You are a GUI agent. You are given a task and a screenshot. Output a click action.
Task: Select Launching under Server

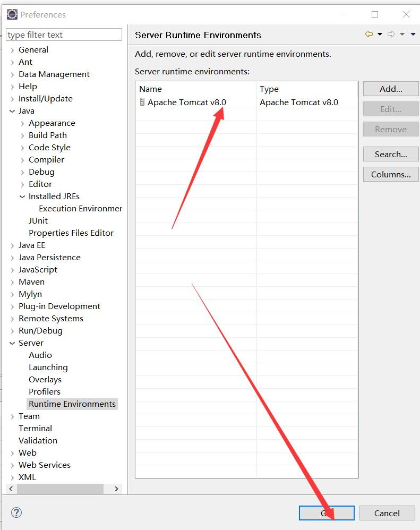48,367
